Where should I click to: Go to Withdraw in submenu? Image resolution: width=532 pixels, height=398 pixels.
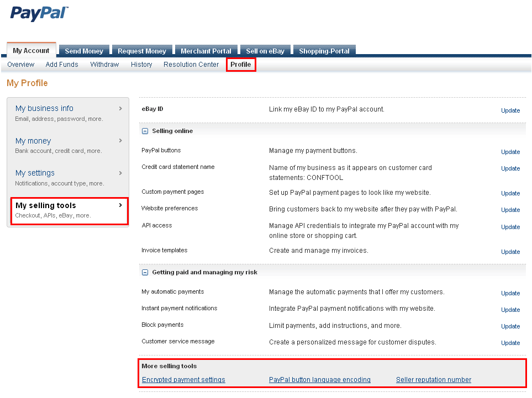pos(104,65)
